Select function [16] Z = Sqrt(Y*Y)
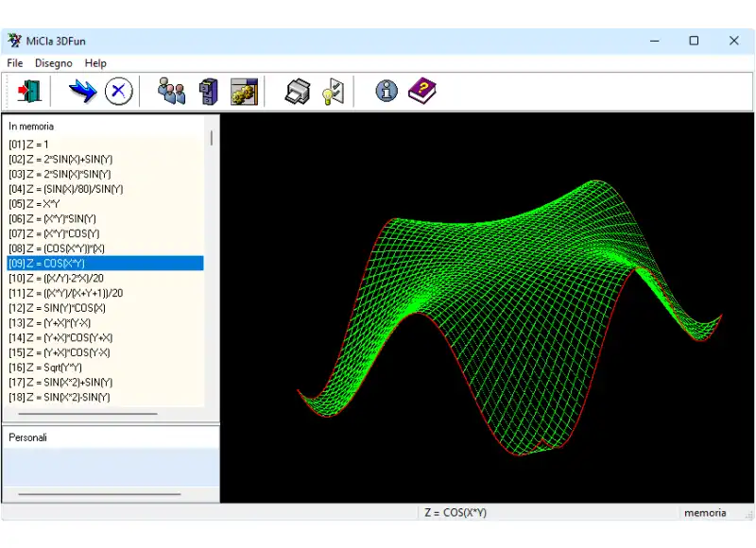 pos(105,368)
